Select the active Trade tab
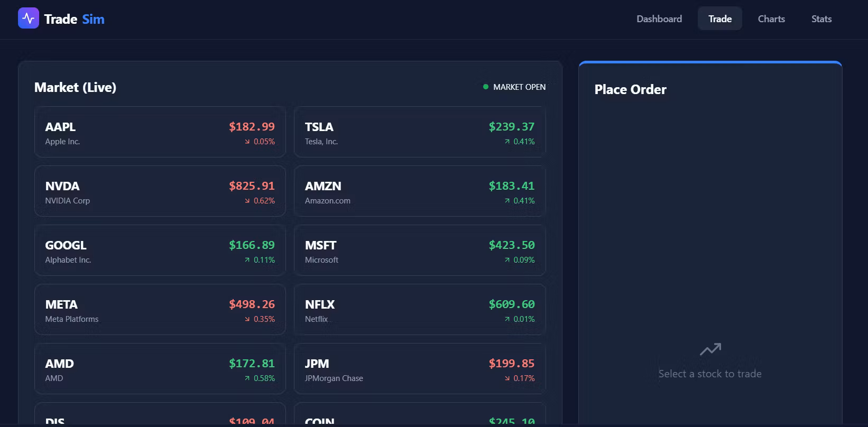868x427 pixels. [719, 19]
